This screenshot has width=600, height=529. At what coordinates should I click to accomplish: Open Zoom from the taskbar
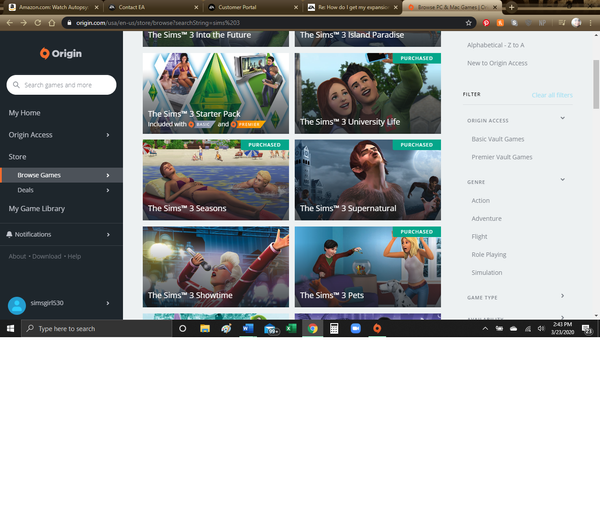point(355,328)
